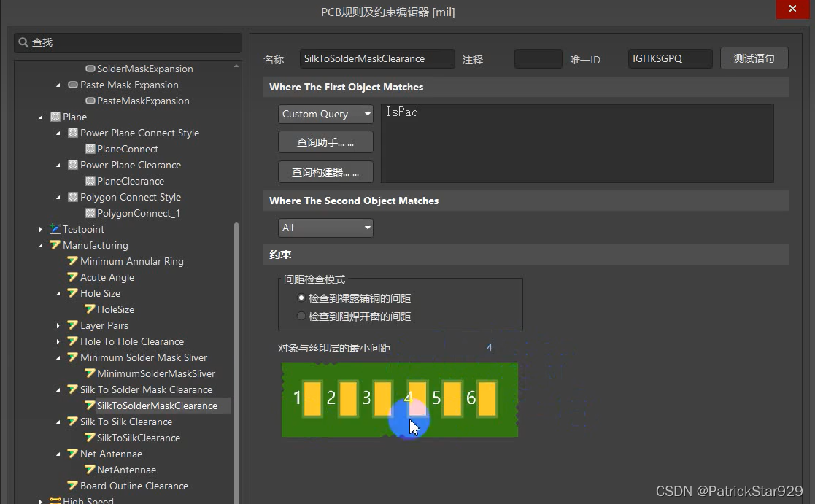Select the SilkToSilkClearance rule item
This screenshot has height=504, width=815.
point(139,438)
